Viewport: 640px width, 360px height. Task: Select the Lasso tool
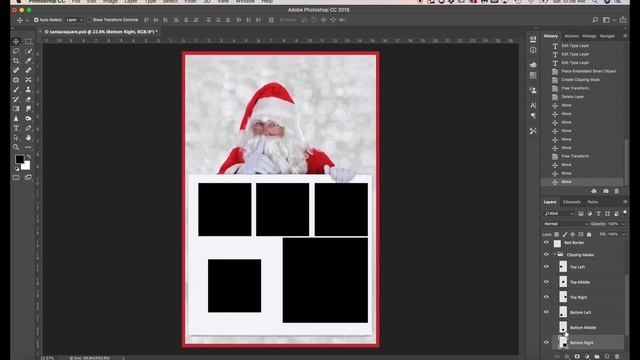16,51
